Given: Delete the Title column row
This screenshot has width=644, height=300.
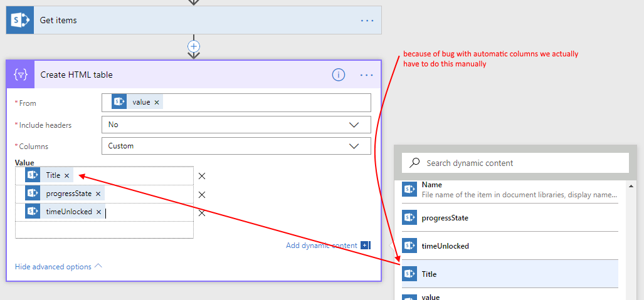Looking at the screenshot, I should coord(202,176).
